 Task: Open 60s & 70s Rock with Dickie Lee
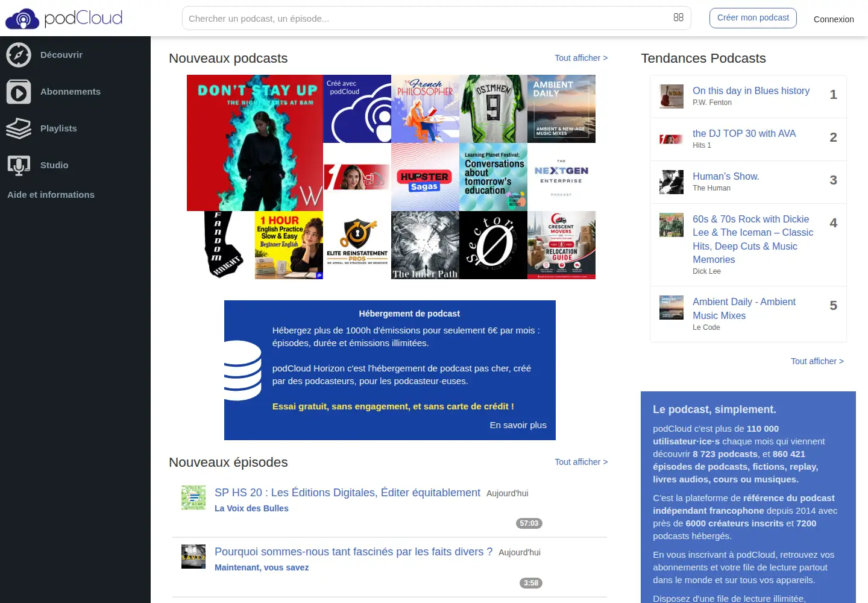tap(753, 239)
